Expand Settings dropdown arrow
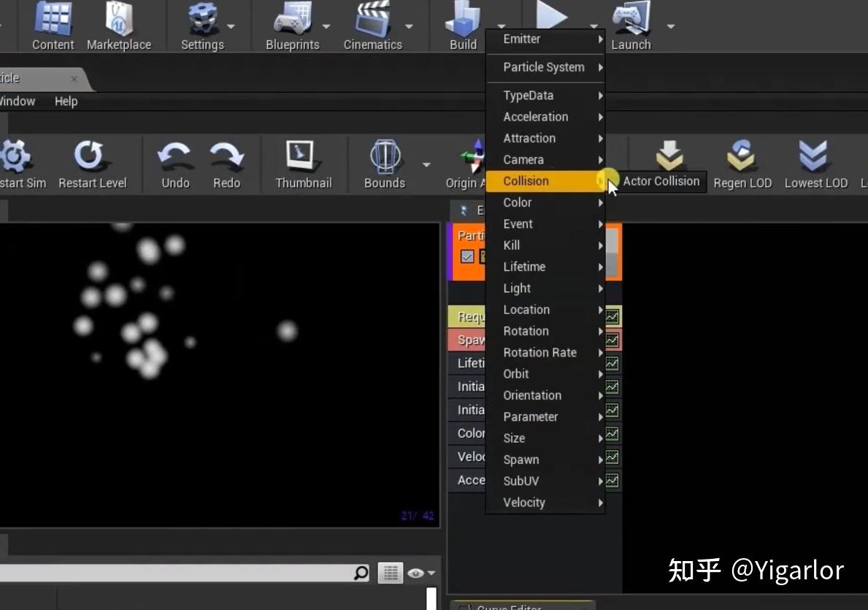This screenshot has width=868, height=610. (x=231, y=26)
